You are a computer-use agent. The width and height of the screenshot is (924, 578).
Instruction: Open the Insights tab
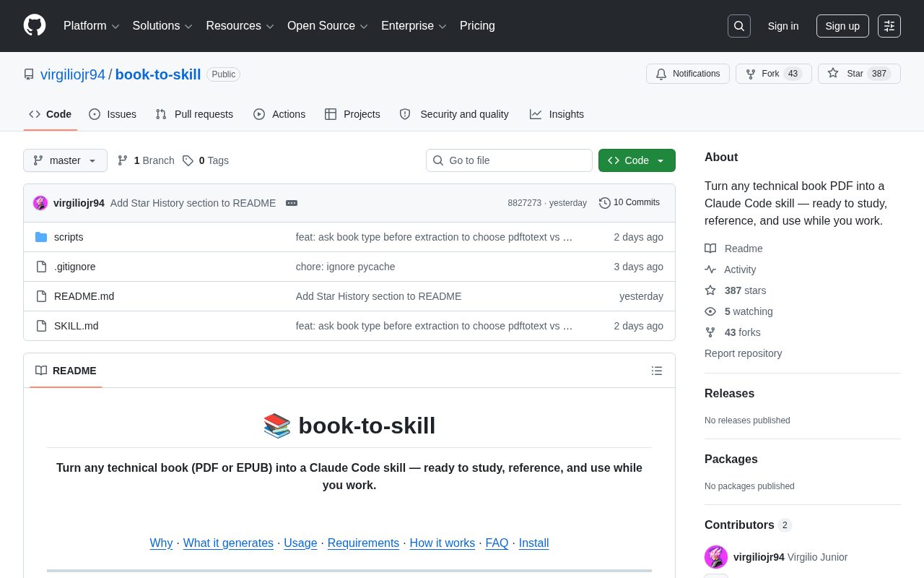point(557,114)
